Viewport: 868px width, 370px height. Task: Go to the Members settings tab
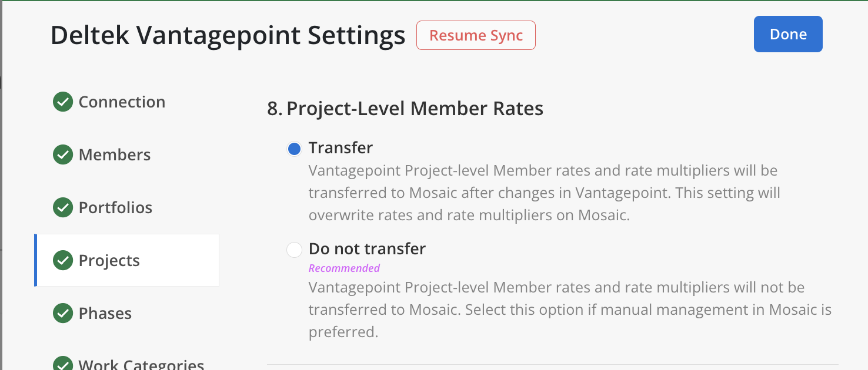click(x=115, y=155)
